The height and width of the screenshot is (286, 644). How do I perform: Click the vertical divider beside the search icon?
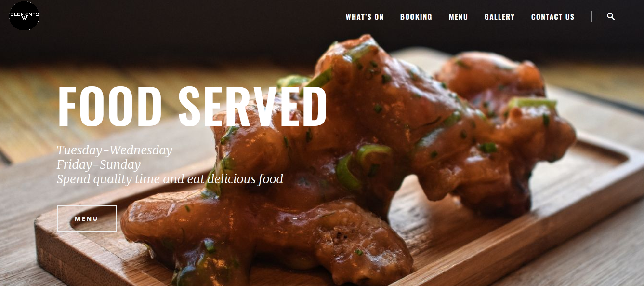pyautogui.click(x=591, y=16)
